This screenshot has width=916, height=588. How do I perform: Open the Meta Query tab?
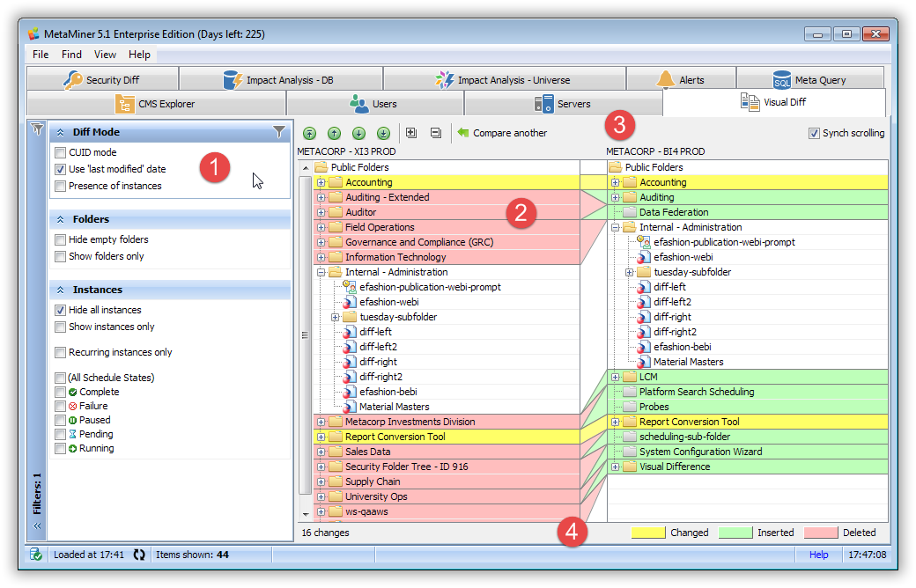(x=809, y=79)
